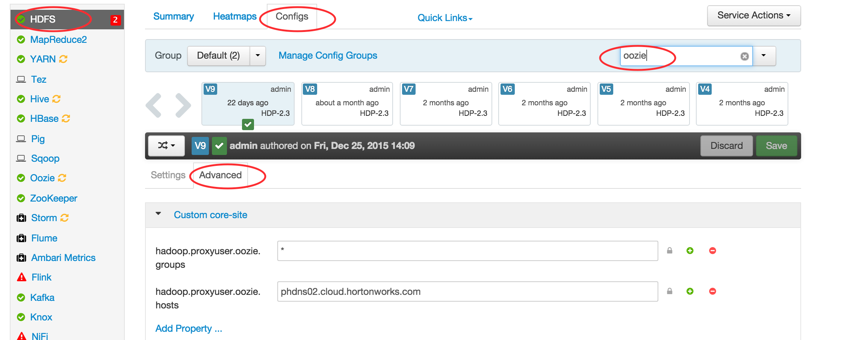Save the configuration changes
The width and height of the screenshot is (868, 340).
pyautogui.click(x=776, y=146)
